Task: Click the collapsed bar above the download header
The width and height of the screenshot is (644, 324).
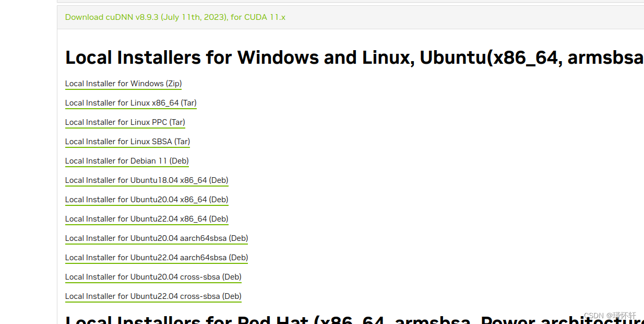Action: pos(350,2)
